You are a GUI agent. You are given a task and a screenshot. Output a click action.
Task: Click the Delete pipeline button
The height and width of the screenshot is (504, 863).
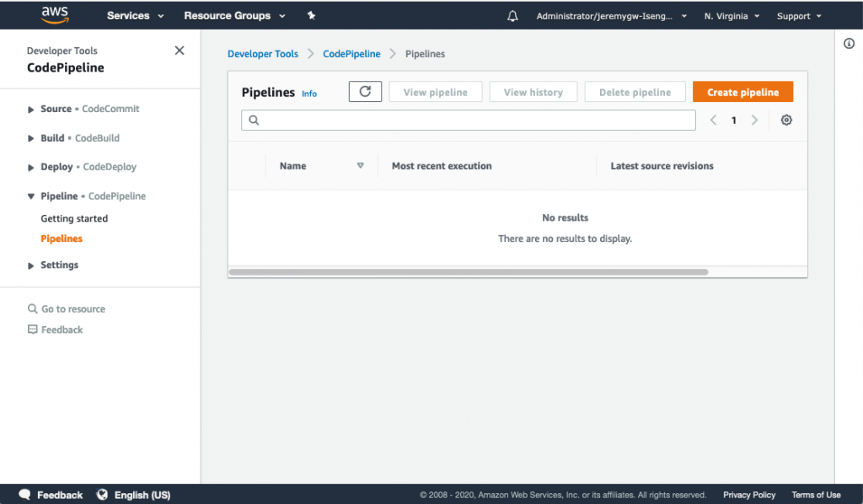[635, 92]
